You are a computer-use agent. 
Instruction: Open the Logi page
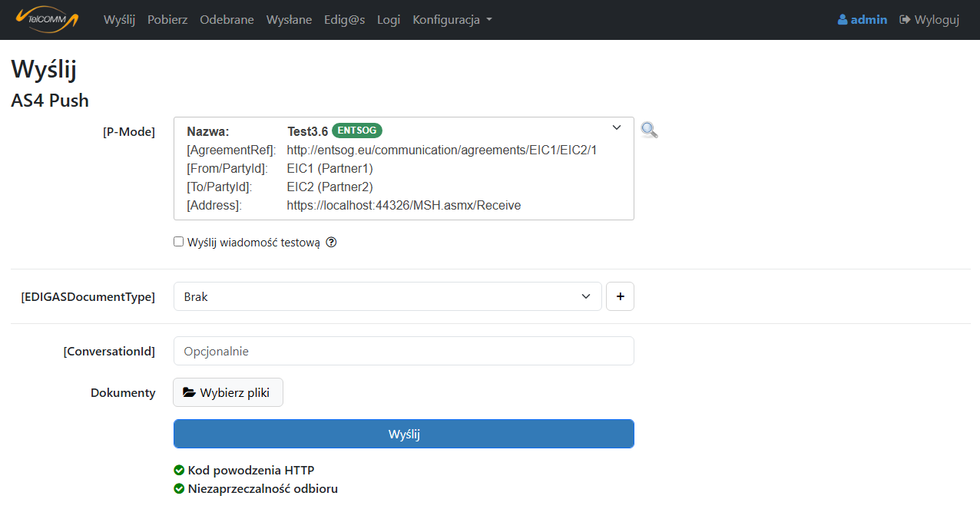[389, 20]
